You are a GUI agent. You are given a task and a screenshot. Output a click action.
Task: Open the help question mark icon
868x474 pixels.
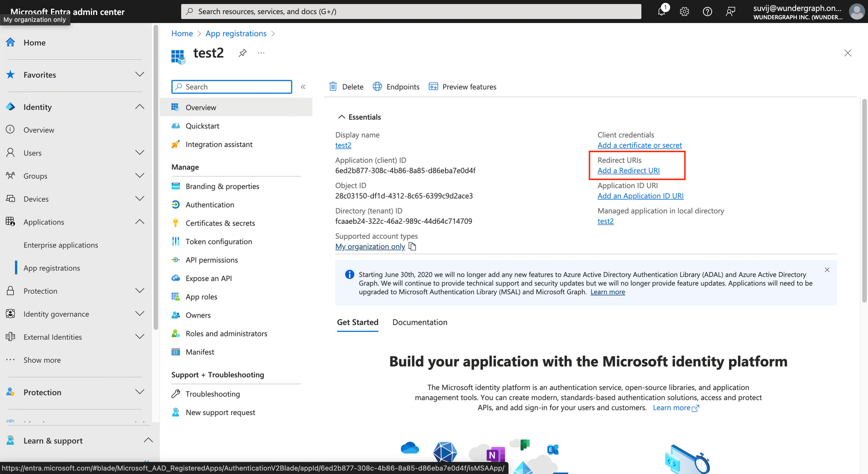708,11
